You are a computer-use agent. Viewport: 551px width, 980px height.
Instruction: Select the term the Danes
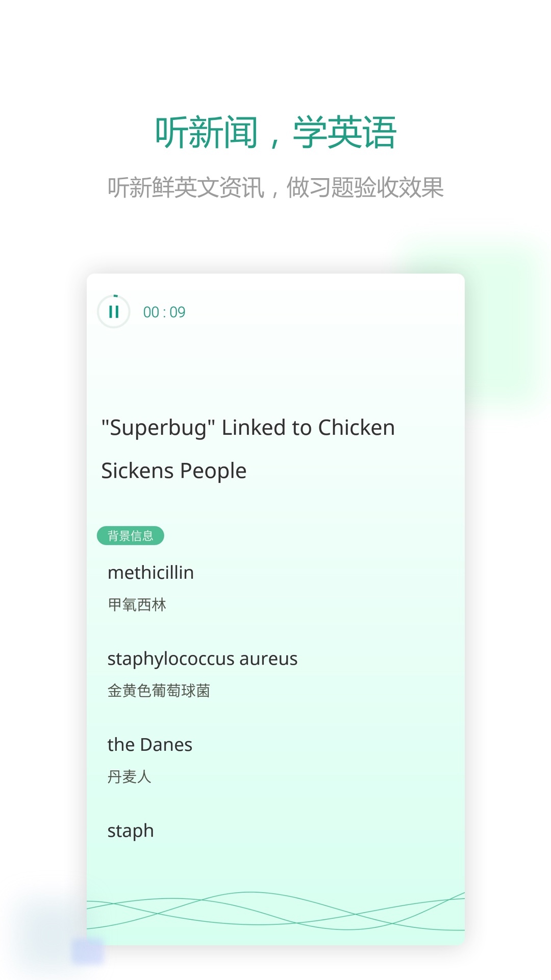click(x=149, y=745)
